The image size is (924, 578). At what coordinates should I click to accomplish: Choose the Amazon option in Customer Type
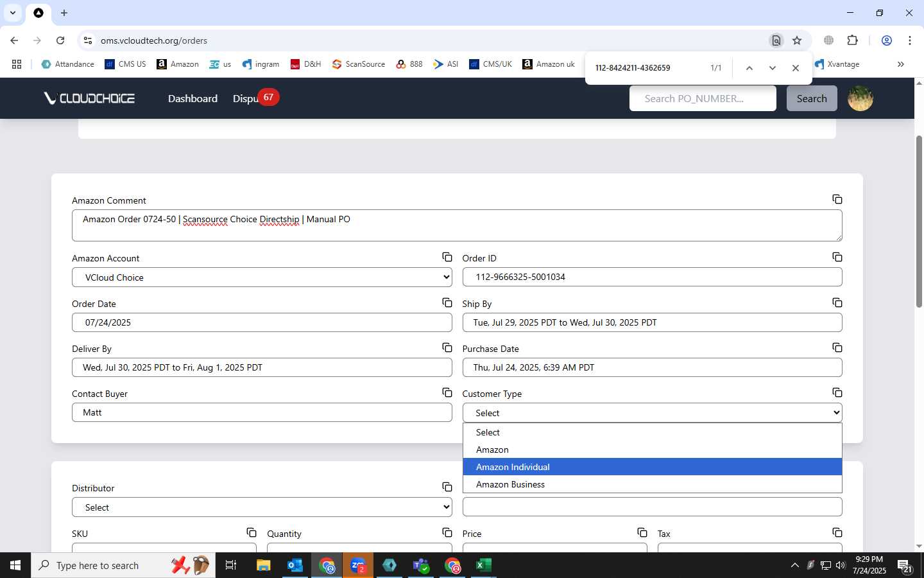click(x=652, y=450)
